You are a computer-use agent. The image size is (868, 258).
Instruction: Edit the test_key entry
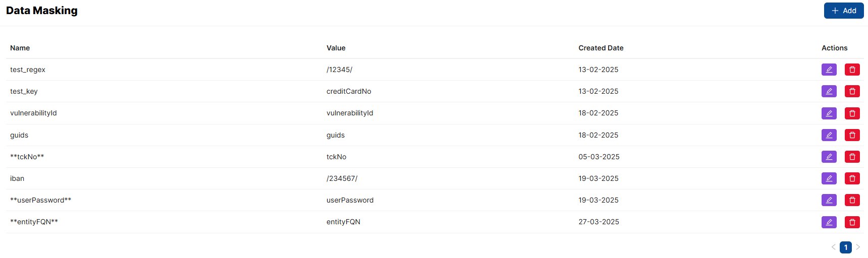pyautogui.click(x=829, y=91)
